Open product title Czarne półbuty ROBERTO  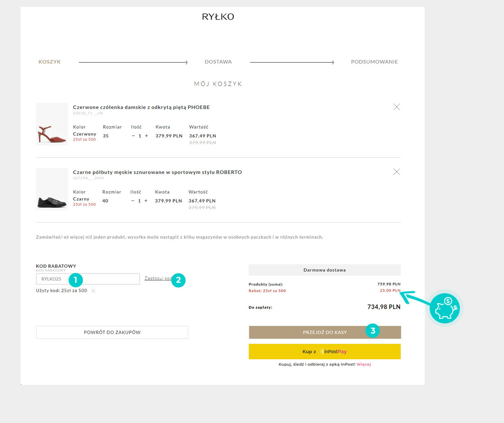[158, 172]
